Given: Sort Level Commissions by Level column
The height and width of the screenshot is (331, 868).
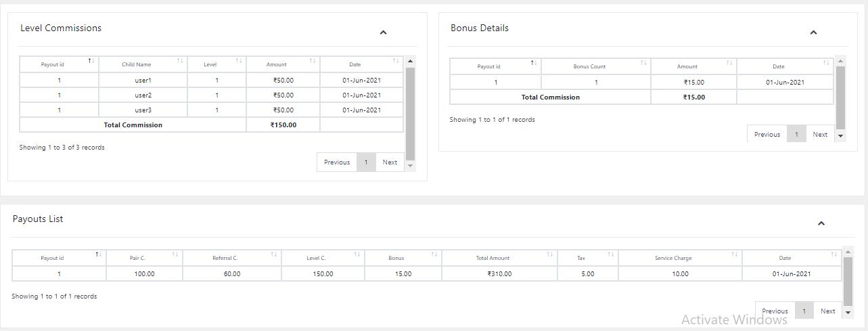Looking at the screenshot, I should coord(216,64).
